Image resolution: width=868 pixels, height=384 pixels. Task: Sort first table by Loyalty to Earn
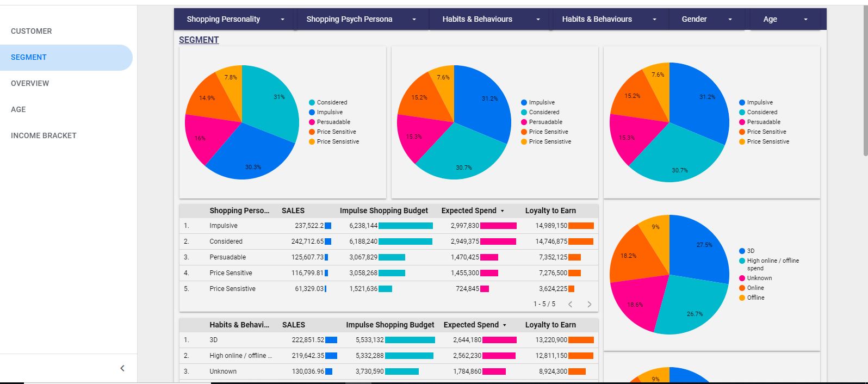[x=550, y=210]
